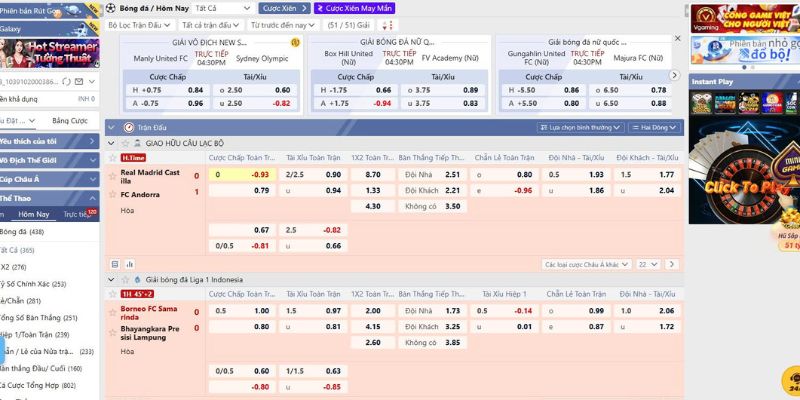Toggle the star in 1H 45'+2 header row
This screenshot has height=400, width=800.
[x=113, y=294]
